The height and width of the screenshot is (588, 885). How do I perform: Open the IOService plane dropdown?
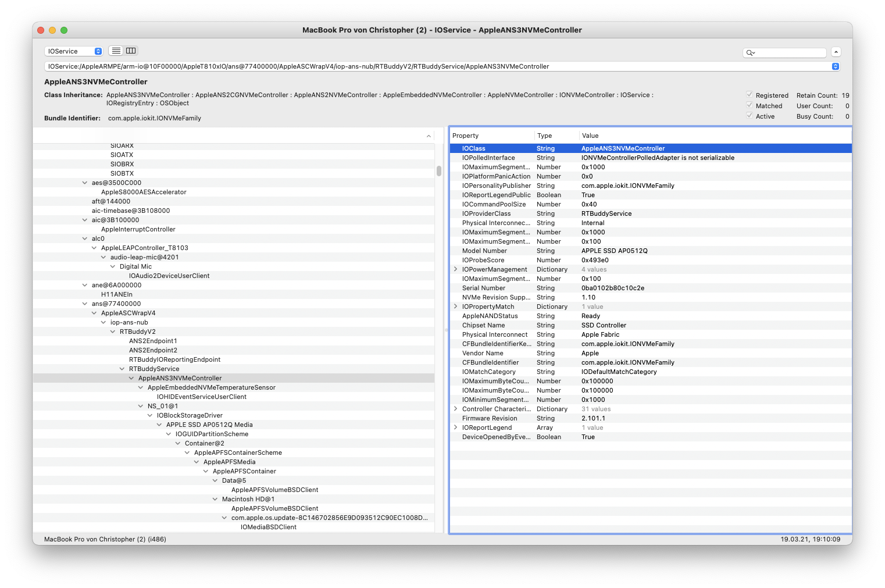74,51
